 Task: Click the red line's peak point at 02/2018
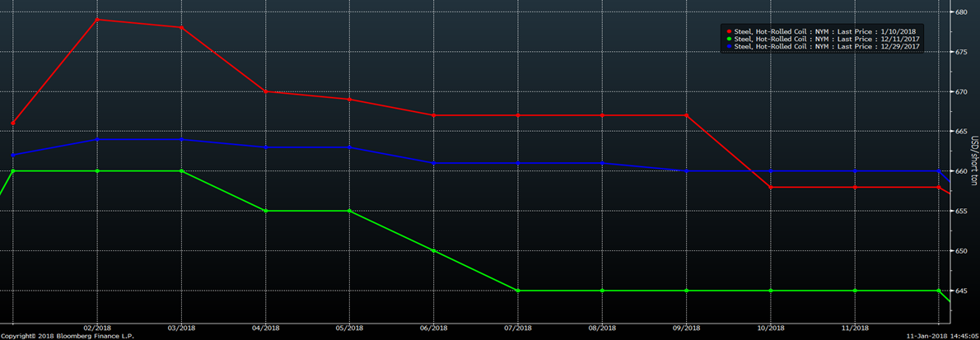[x=97, y=19]
